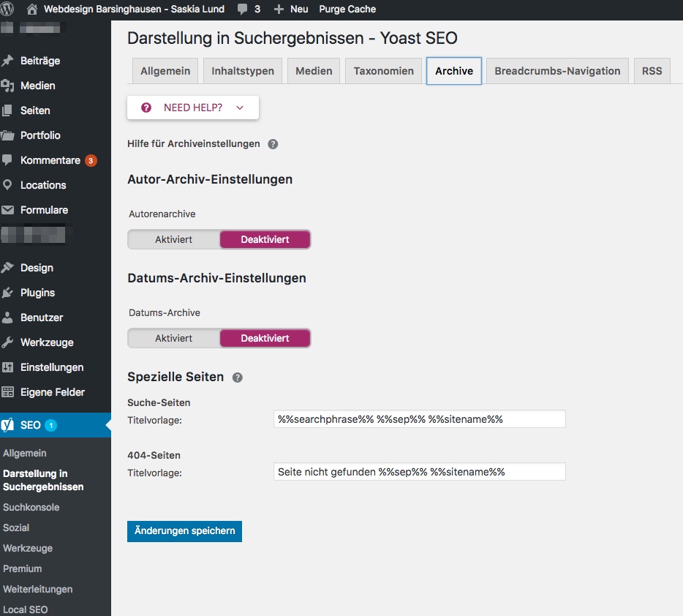Click the Beiträge pin icon
This screenshot has width=683, height=616.
click(x=7, y=61)
